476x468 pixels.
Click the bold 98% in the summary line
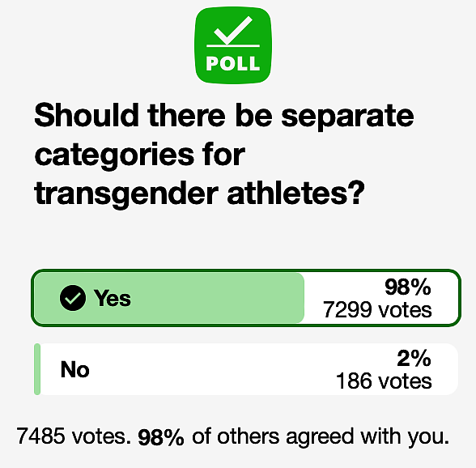pos(161,437)
